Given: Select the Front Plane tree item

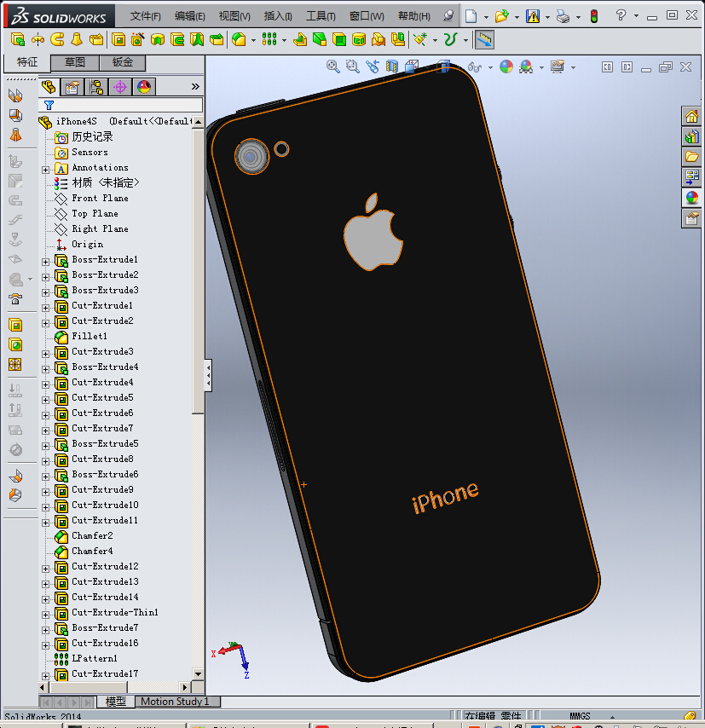Looking at the screenshot, I should point(100,199).
